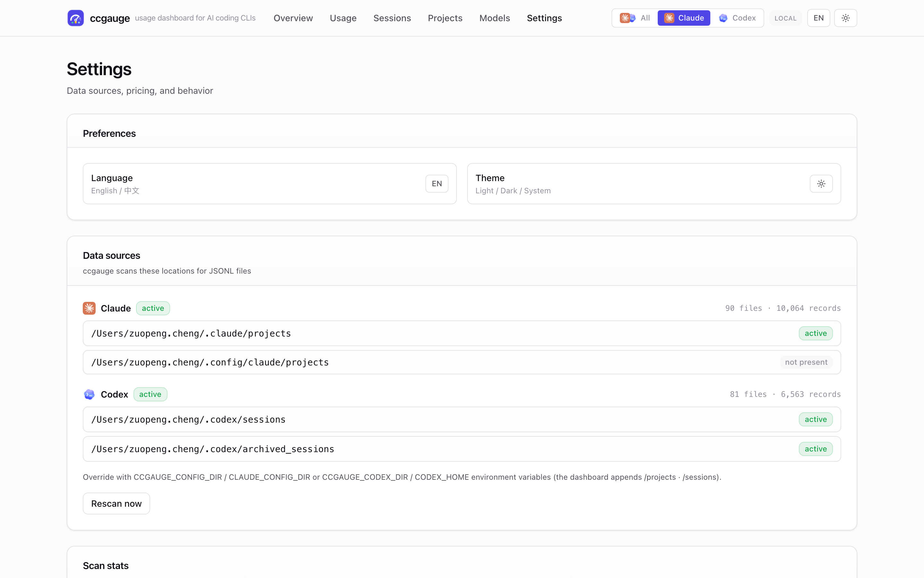Click the Data sources heading
Viewport: 924px width, 578px height.
[112, 255]
